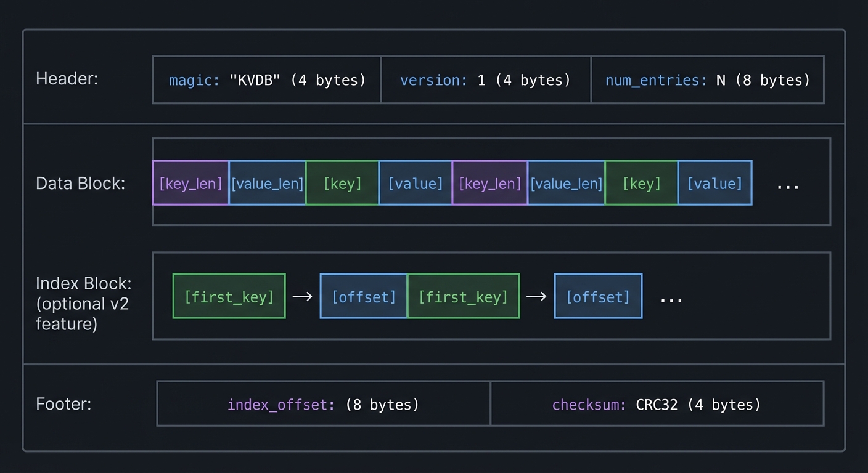Click the index_offset footer field
The width and height of the screenshot is (868, 473).
[x=323, y=404]
